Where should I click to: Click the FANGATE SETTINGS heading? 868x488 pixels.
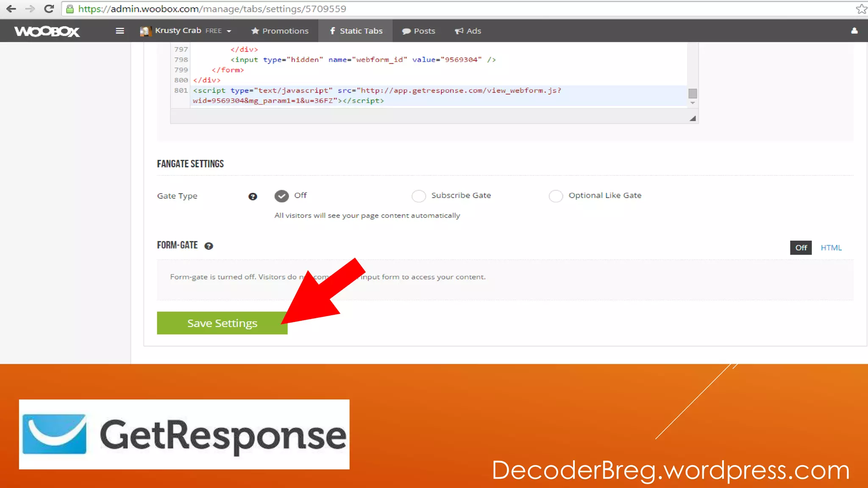pyautogui.click(x=190, y=164)
